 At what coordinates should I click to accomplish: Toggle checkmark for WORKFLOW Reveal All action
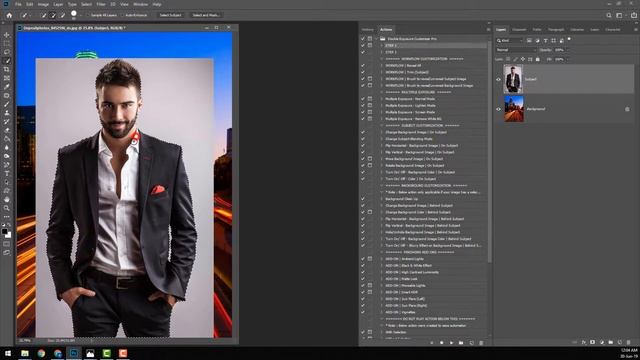[363, 65]
